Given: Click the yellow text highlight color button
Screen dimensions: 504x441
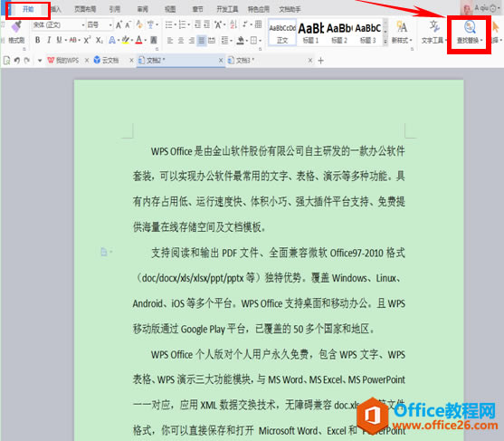Looking at the screenshot, I should 126,40.
